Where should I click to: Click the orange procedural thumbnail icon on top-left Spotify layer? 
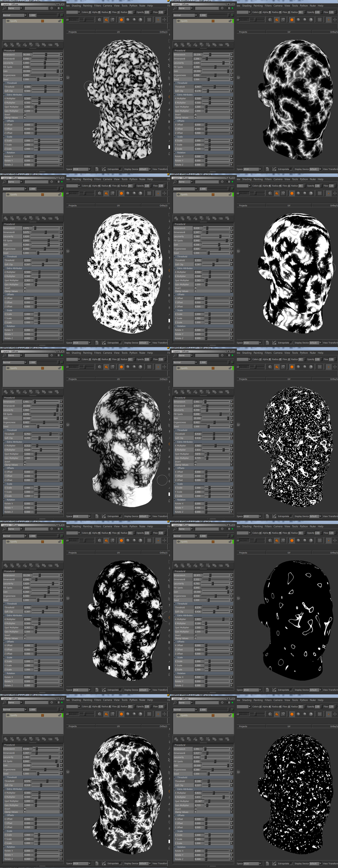[x=43, y=21]
